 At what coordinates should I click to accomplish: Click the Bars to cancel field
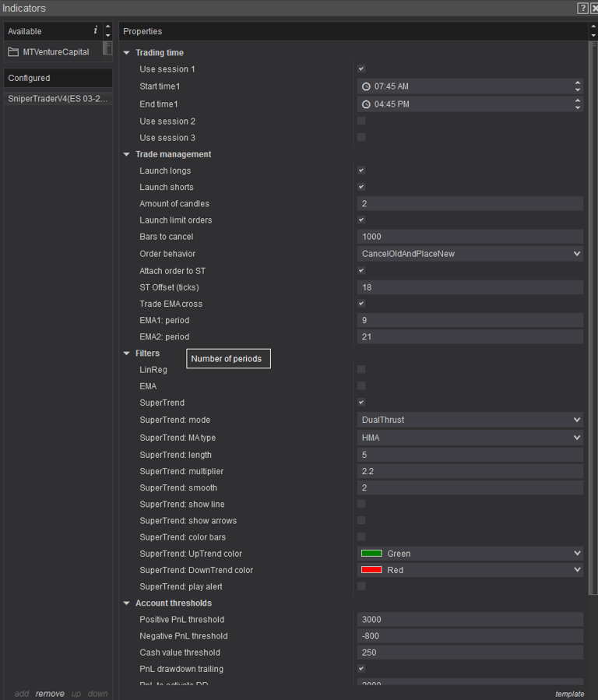click(x=470, y=237)
